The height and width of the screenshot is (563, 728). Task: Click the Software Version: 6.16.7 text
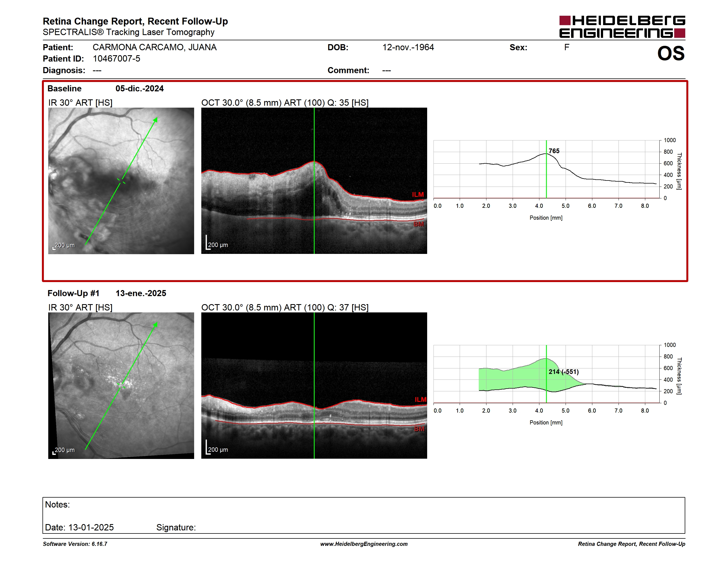click(x=75, y=544)
